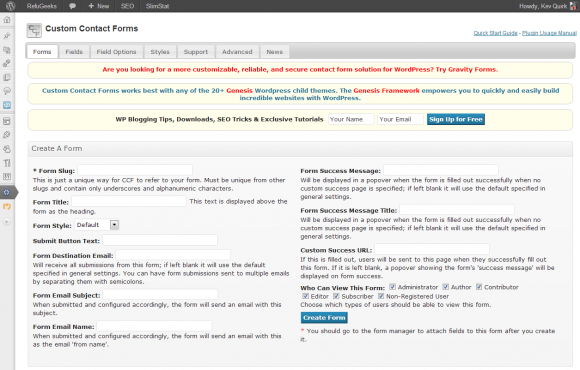The width and height of the screenshot is (580, 370).
Task: Click the first red Genesis link
Action: pos(239,91)
